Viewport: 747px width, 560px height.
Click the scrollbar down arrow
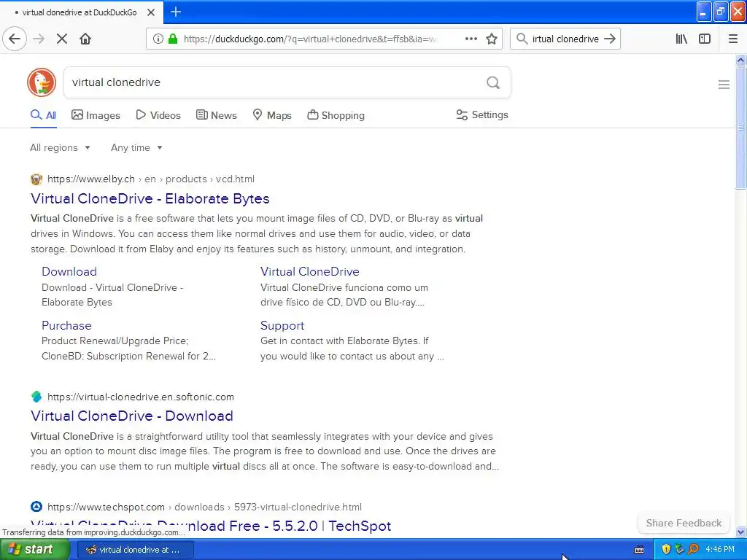pos(740,532)
